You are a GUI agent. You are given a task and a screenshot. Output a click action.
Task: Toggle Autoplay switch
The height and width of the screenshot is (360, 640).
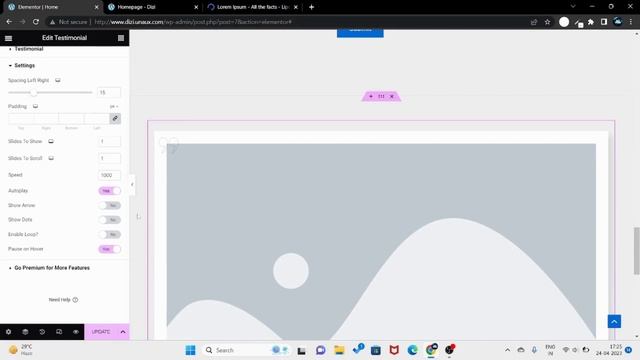point(109,191)
